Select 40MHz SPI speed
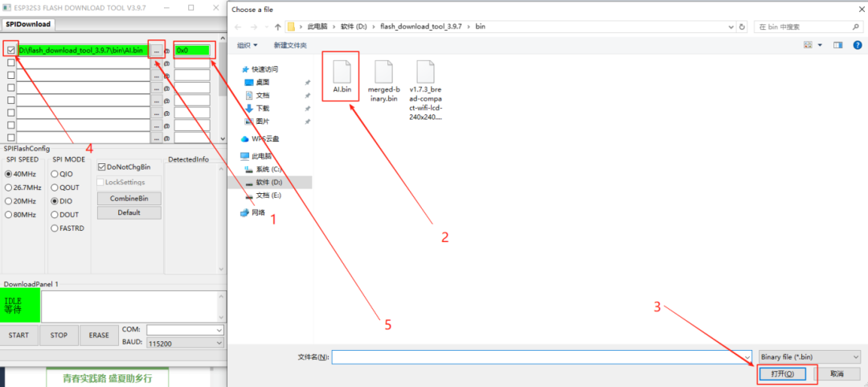 8,174
